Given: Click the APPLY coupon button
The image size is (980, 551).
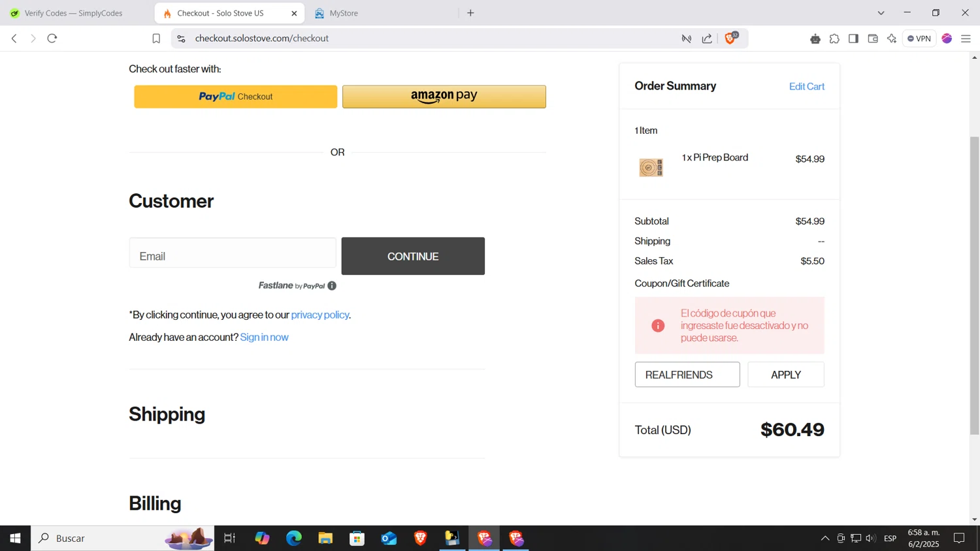Looking at the screenshot, I should 786,375.
